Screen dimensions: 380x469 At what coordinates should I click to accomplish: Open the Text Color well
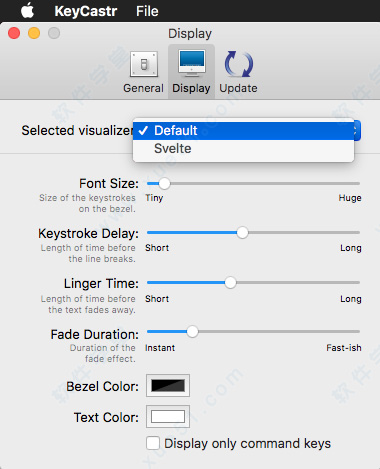click(168, 417)
